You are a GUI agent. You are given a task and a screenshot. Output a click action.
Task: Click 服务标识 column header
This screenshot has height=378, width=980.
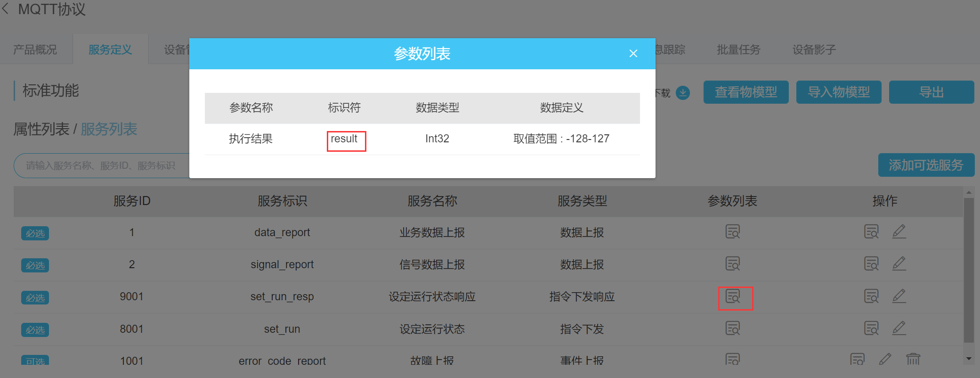[x=282, y=201]
